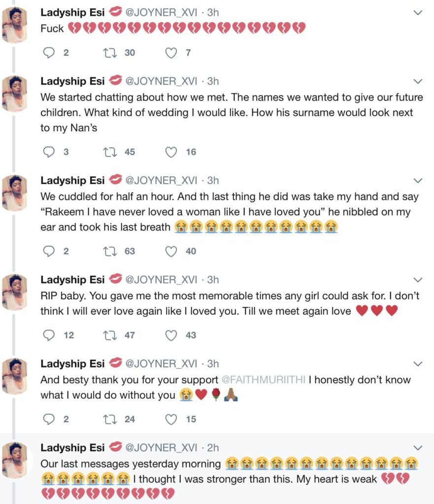The height and width of the screenshot is (504, 434).
Task: Like the tweet with 7 likes
Action: coord(171,53)
